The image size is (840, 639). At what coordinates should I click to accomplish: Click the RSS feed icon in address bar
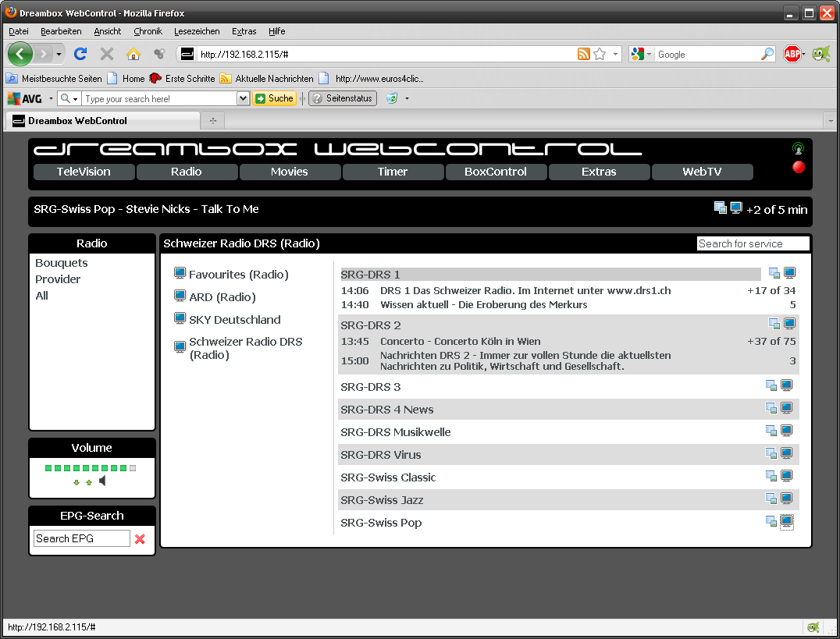[583, 54]
